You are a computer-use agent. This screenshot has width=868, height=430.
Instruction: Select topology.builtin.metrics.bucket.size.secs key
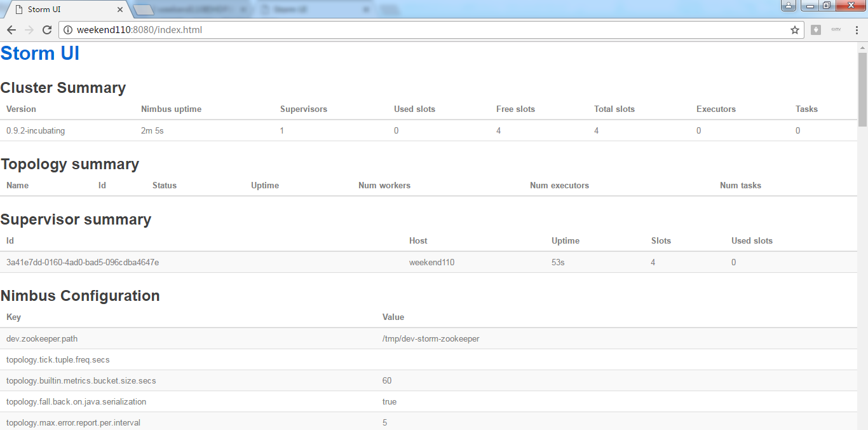[81, 381]
